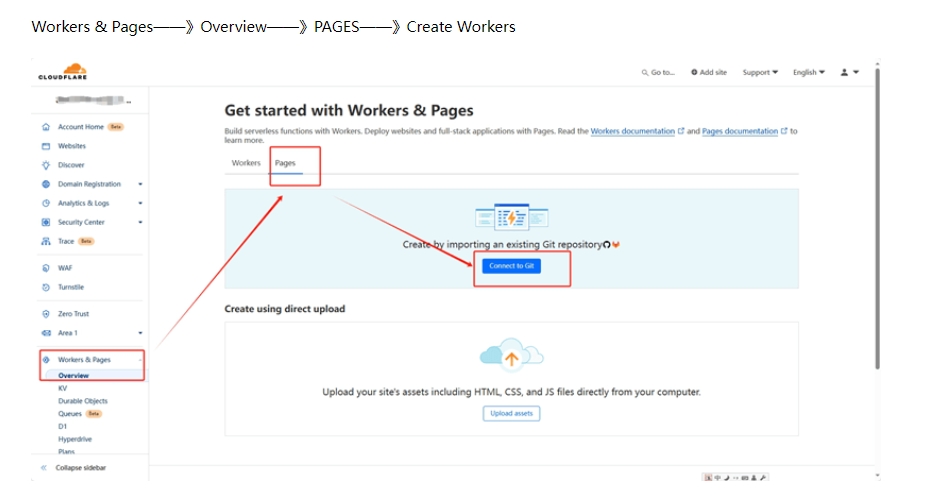The height and width of the screenshot is (497, 944).
Task: Expand the Analytics & Logs submenu arrow
Action: point(140,203)
